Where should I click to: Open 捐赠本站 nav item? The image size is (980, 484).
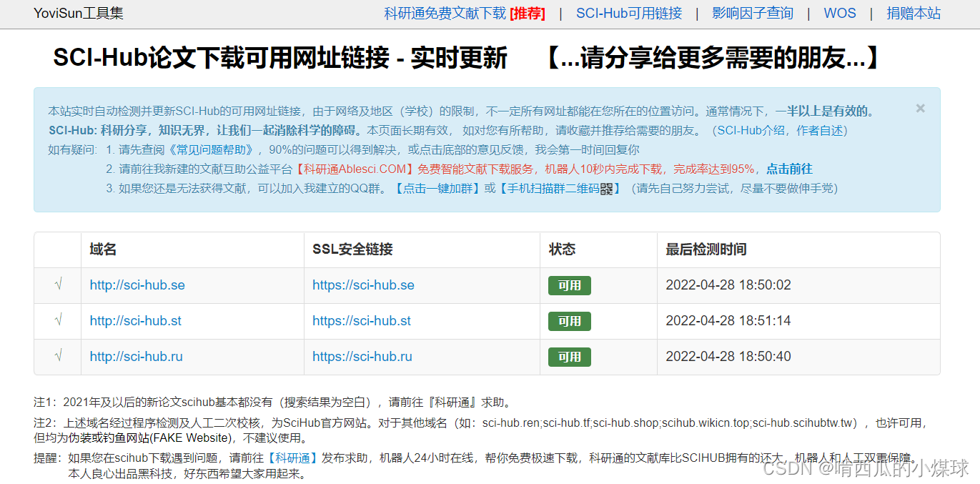click(914, 14)
